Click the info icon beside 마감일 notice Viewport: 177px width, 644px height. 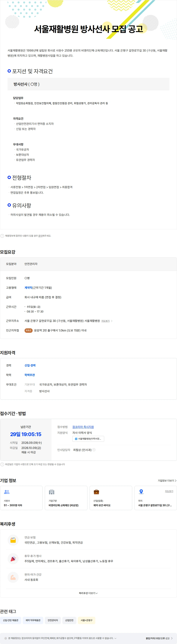2,464
